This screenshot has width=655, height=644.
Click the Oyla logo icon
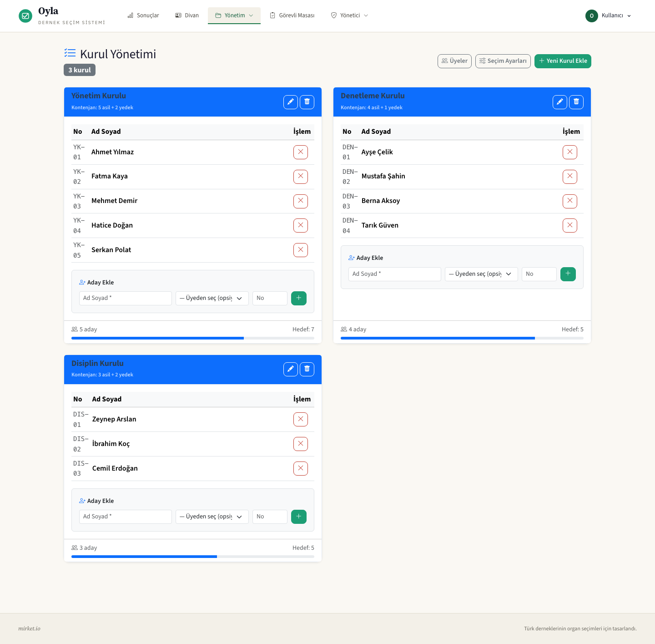click(x=25, y=16)
